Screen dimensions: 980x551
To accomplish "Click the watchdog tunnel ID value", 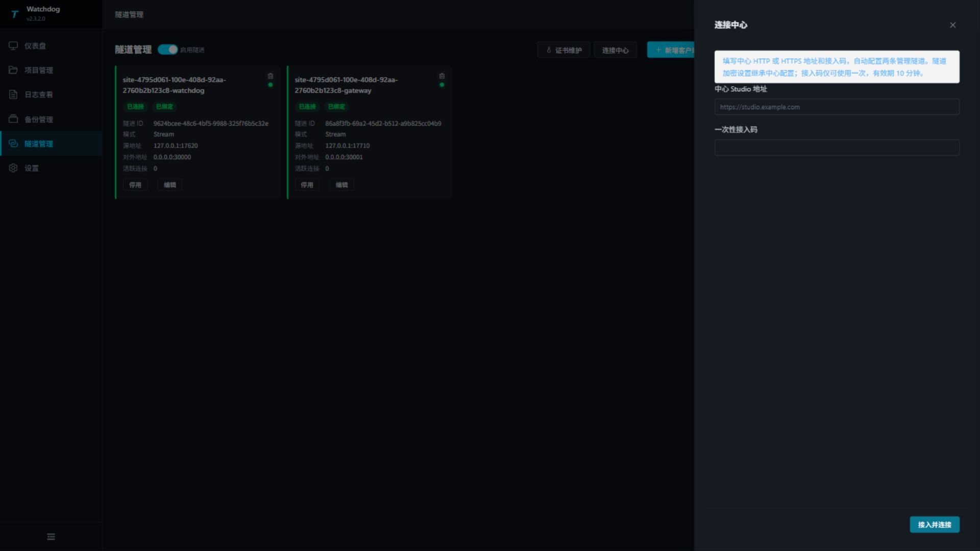I will point(211,123).
